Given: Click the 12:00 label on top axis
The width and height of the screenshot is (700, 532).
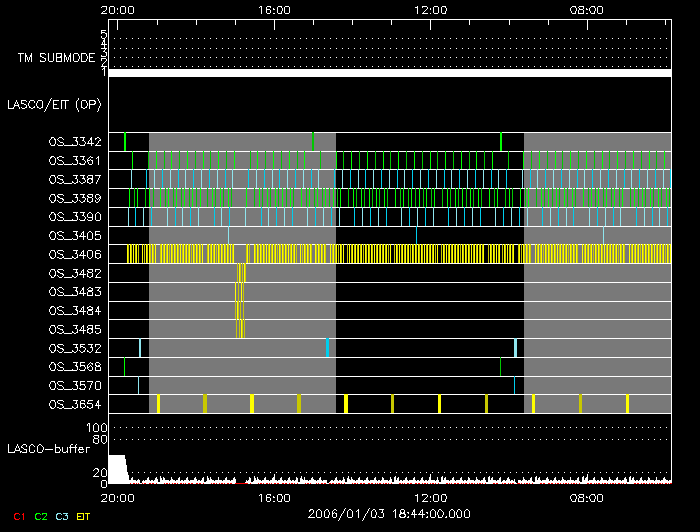Looking at the screenshot, I should (430, 9).
